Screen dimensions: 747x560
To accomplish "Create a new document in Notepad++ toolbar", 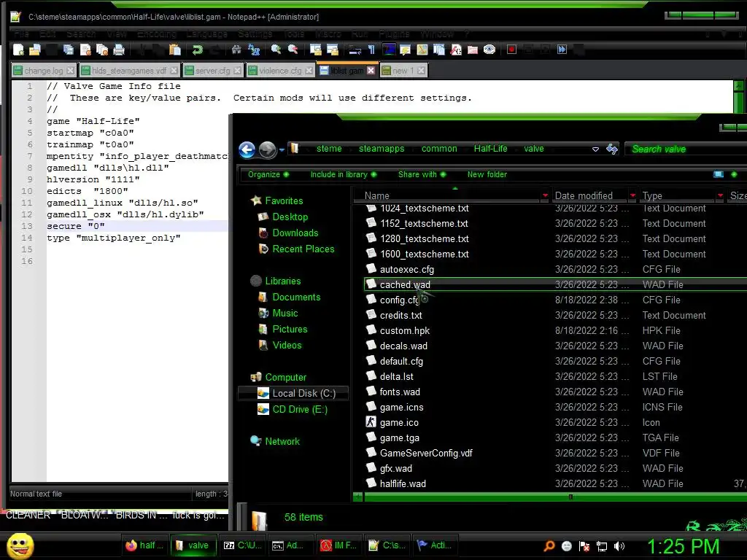I will [18, 50].
